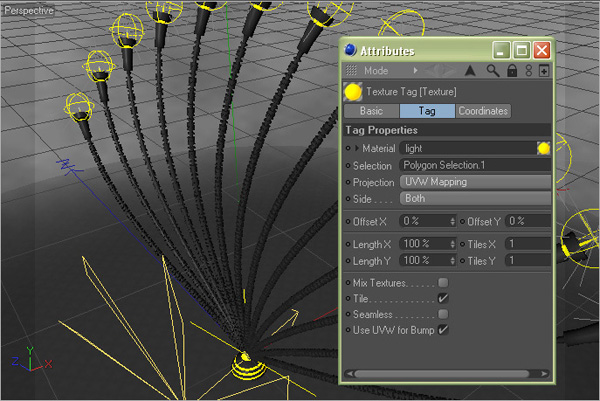The width and height of the screenshot is (600, 401).
Task: Switch to the Basic tab
Action: pyautogui.click(x=371, y=111)
